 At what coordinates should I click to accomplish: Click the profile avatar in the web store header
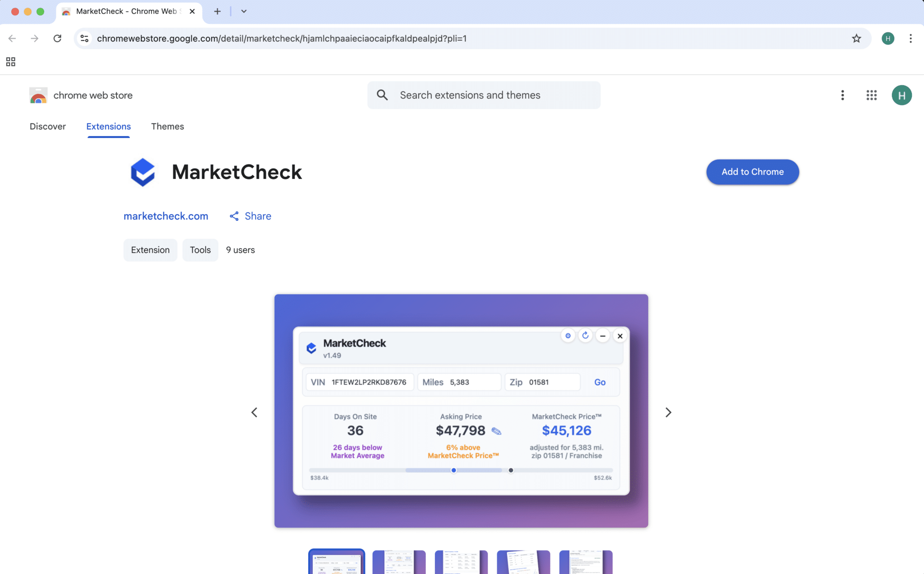pos(901,95)
